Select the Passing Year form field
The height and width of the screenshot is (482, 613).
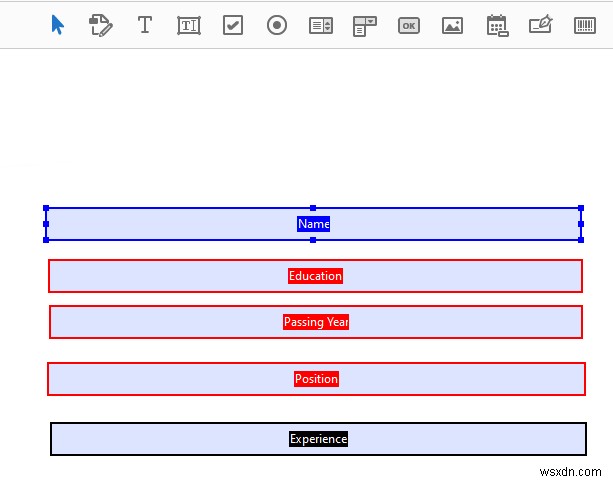coord(316,322)
